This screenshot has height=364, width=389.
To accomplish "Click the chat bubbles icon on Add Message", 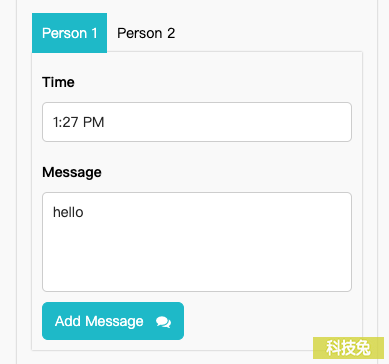I will (163, 322).
